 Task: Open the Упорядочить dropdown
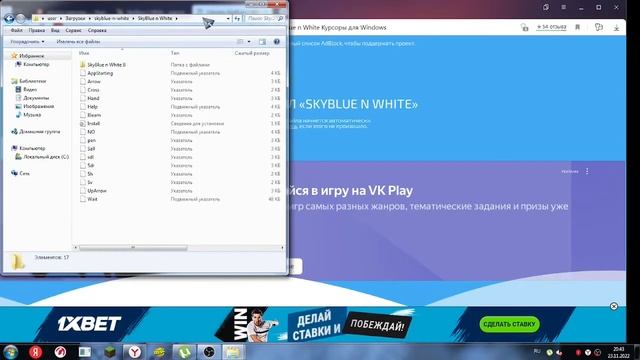click(x=27, y=42)
